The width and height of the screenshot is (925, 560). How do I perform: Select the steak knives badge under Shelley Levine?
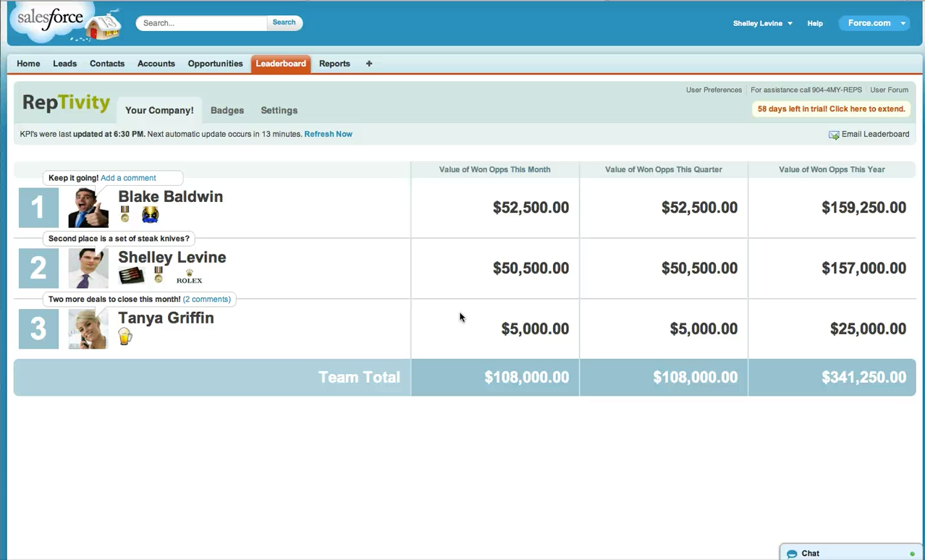tap(132, 274)
